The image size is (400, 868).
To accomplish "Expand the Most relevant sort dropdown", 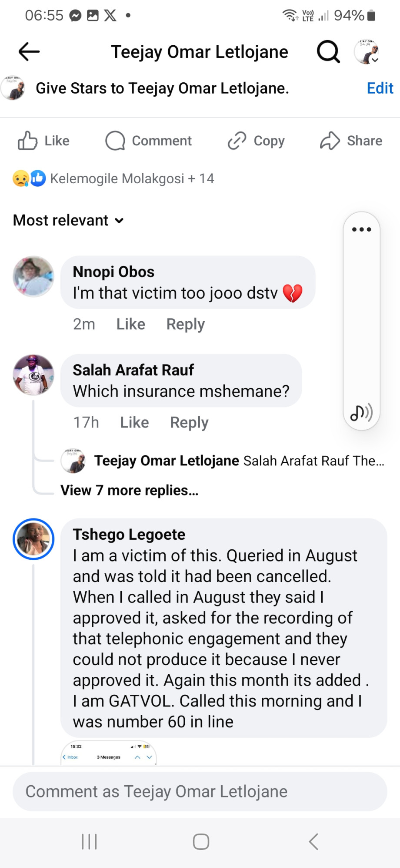I will pyautogui.click(x=68, y=221).
